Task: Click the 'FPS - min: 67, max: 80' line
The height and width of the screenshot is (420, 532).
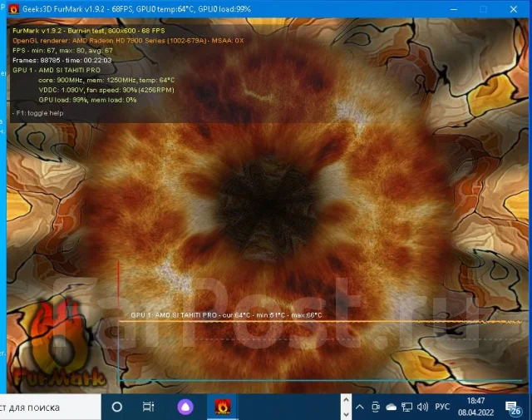Action: [62, 50]
